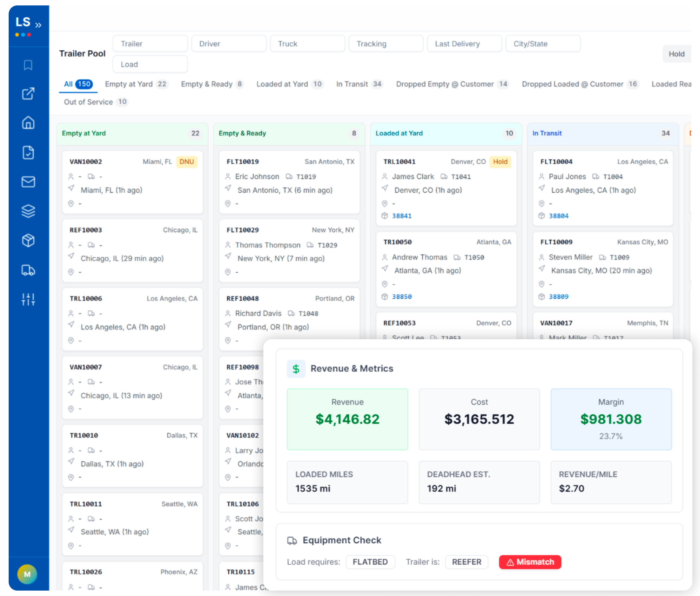Go to the home sidebar icon
The height and width of the screenshot is (596, 700).
(28, 123)
